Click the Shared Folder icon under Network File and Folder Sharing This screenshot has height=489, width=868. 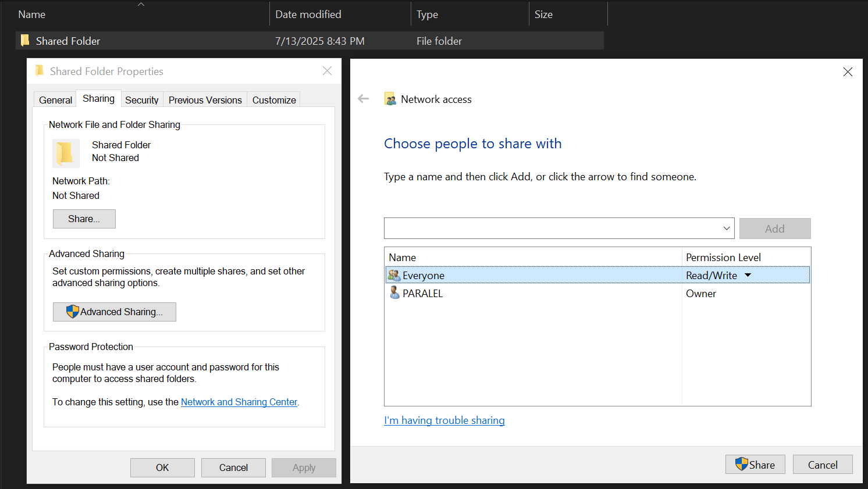click(x=65, y=153)
